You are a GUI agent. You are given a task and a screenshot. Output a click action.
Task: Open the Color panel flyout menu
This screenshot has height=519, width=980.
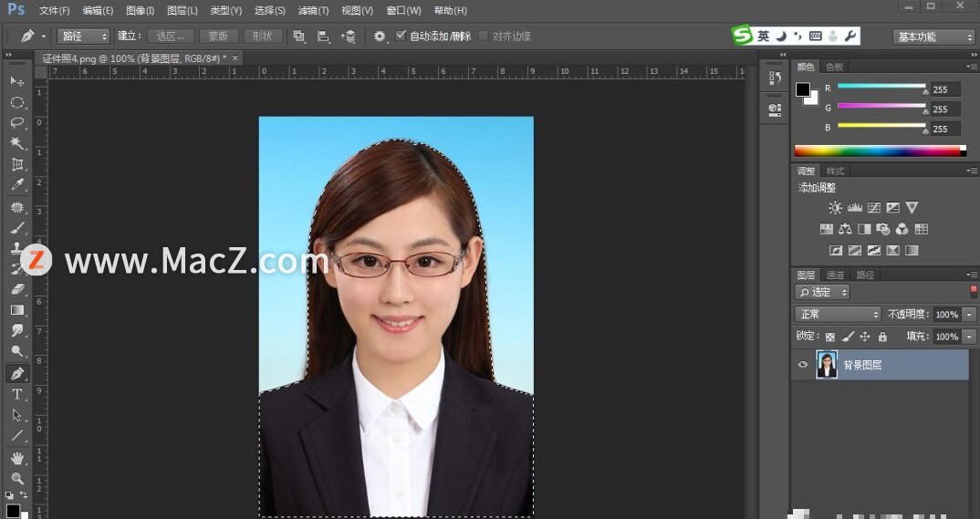pyautogui.click(x=972, y=67)
